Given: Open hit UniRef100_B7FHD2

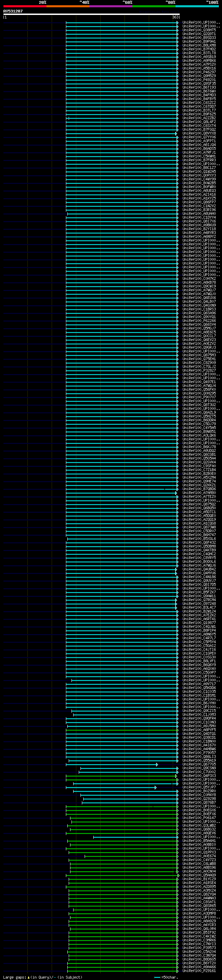Looking at the screenshot, I should tap(199, 49).
